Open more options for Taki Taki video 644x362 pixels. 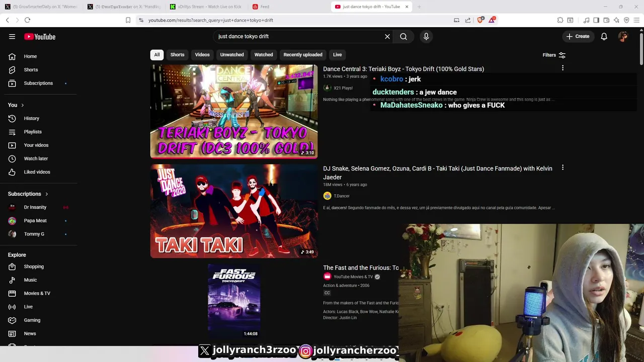pos(562,167)
